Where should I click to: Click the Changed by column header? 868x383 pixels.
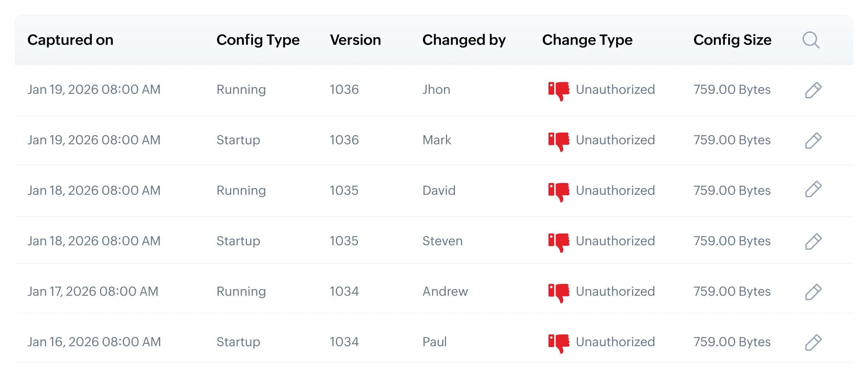pos(464,40)
